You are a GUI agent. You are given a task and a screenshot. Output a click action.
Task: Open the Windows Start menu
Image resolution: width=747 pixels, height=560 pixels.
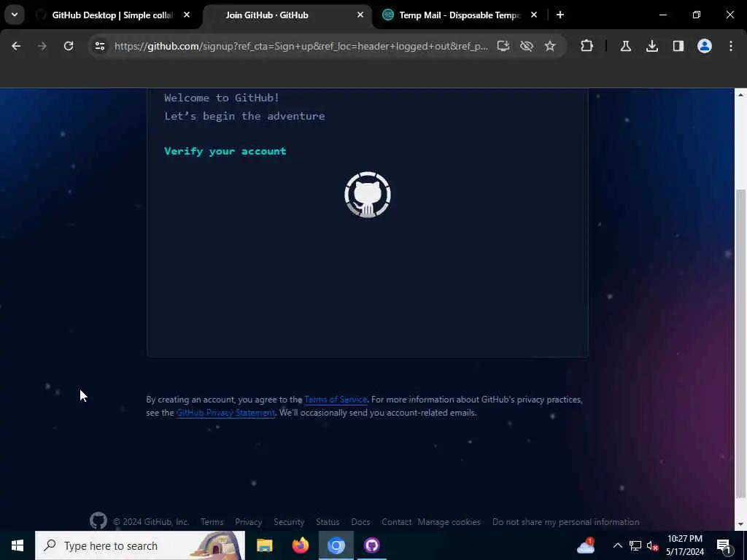(18, 545)
